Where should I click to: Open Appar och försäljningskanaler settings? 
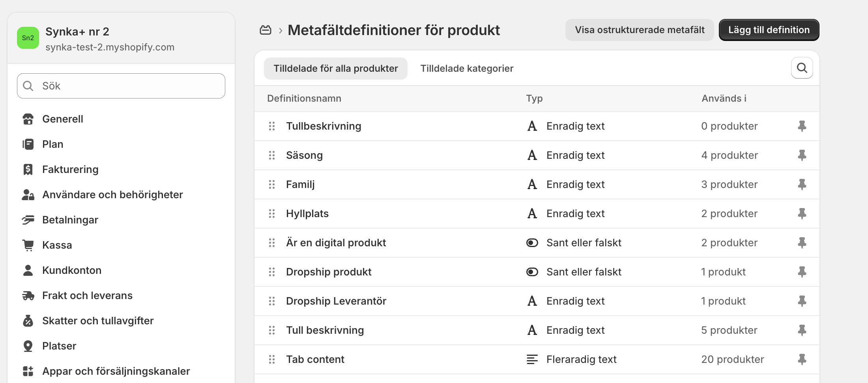pos(116,371)
